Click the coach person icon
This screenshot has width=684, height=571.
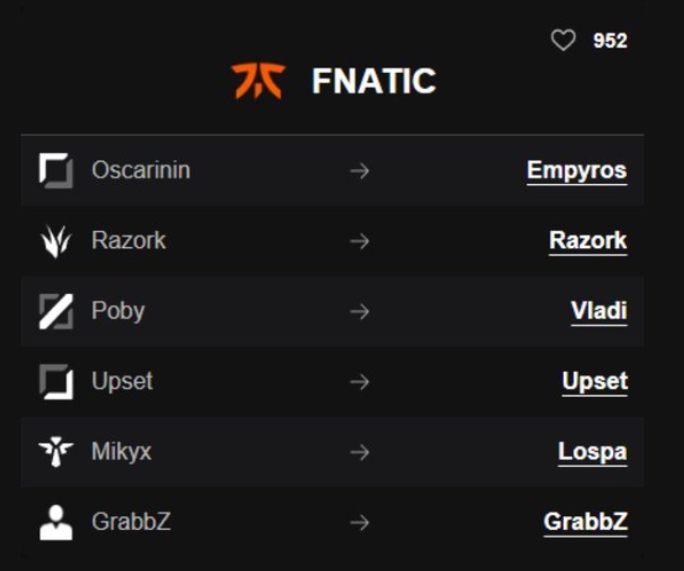[56, 522]
